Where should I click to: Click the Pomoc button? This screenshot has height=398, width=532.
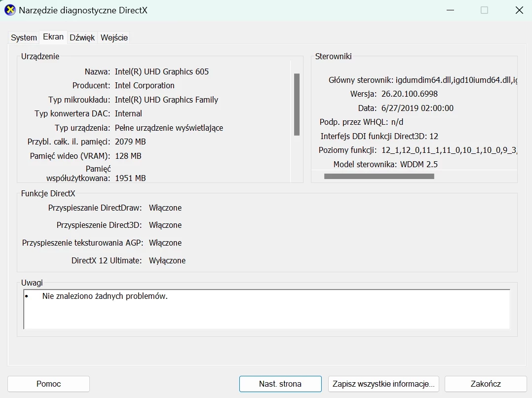(x=48, y=384)
